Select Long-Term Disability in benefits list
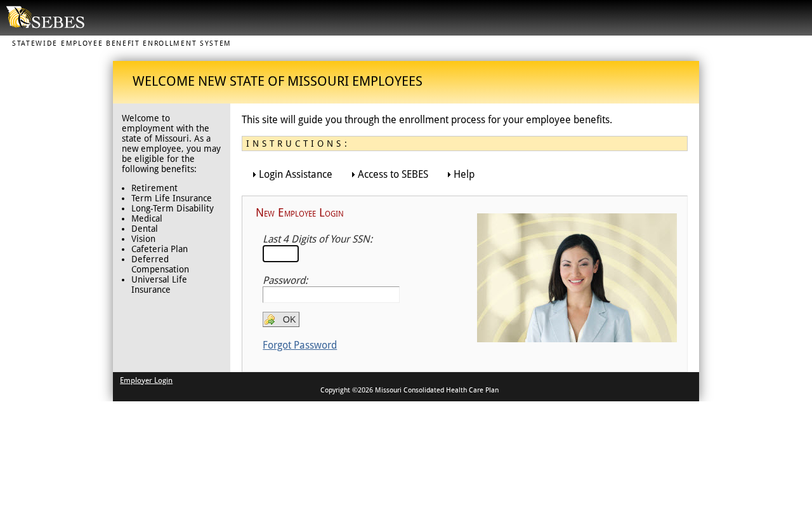The width and height of the screenshot is (812, 508). click(x=172, y=209)
